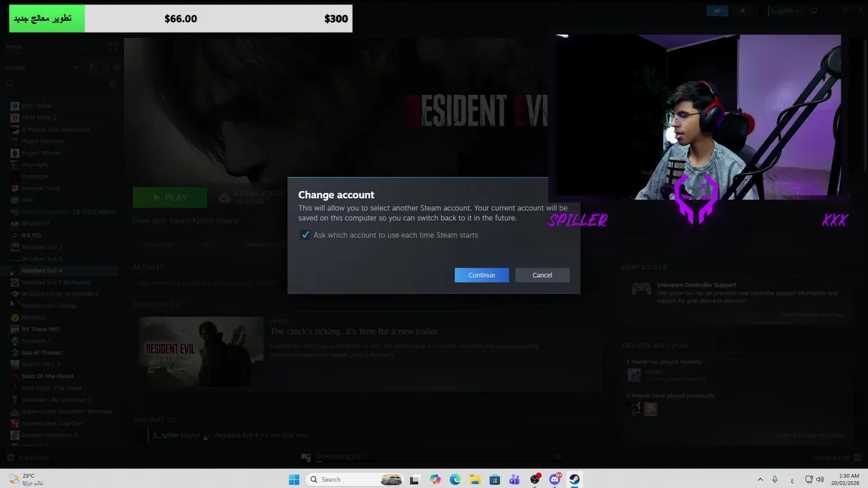Switch the Arabic input language indicator in tray

point(792,479)
